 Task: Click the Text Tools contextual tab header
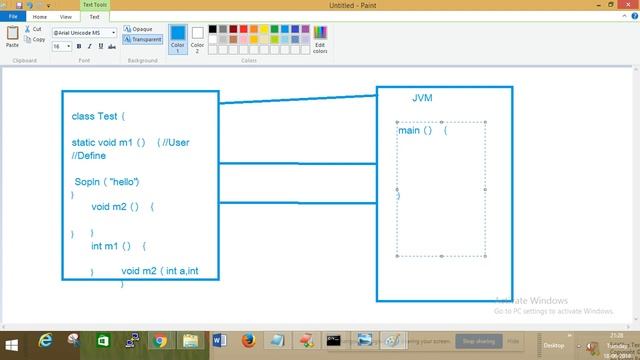95,5
